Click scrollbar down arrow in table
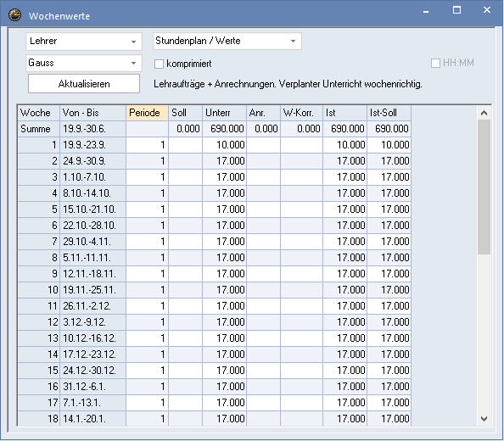Image resolution: width=504 pixels, height=441 pixels. 484,419
